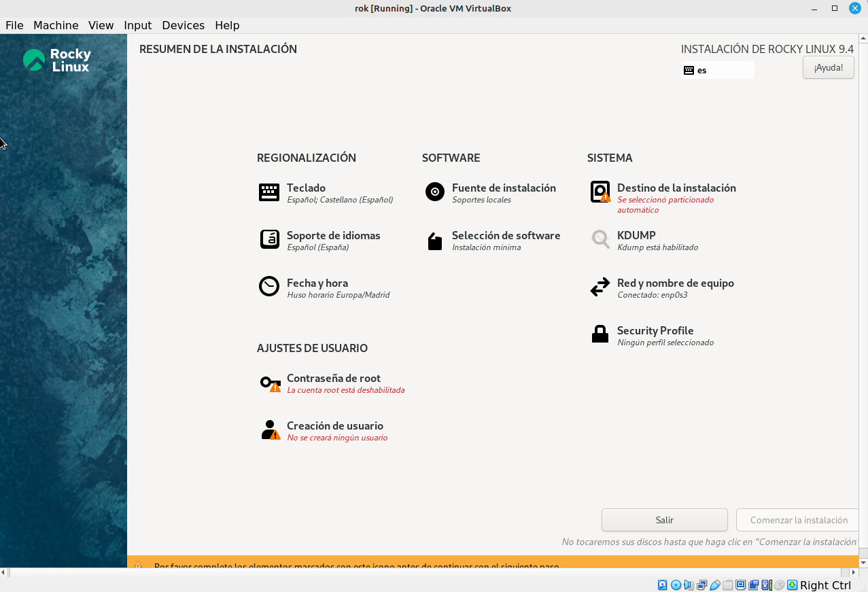The width and height of the screenshot is (868, 592).
Task: Open Contraseña de root key icon
Action: pos(271,383)
